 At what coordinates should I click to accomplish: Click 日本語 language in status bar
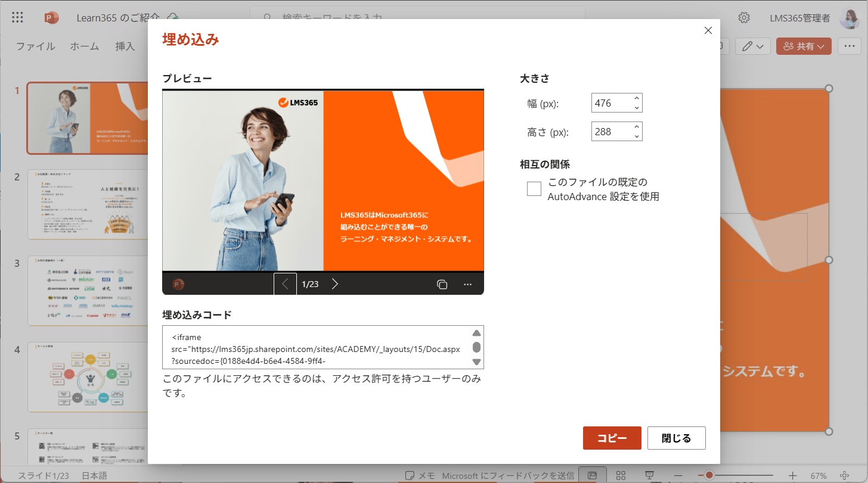(x=94, y=475)
